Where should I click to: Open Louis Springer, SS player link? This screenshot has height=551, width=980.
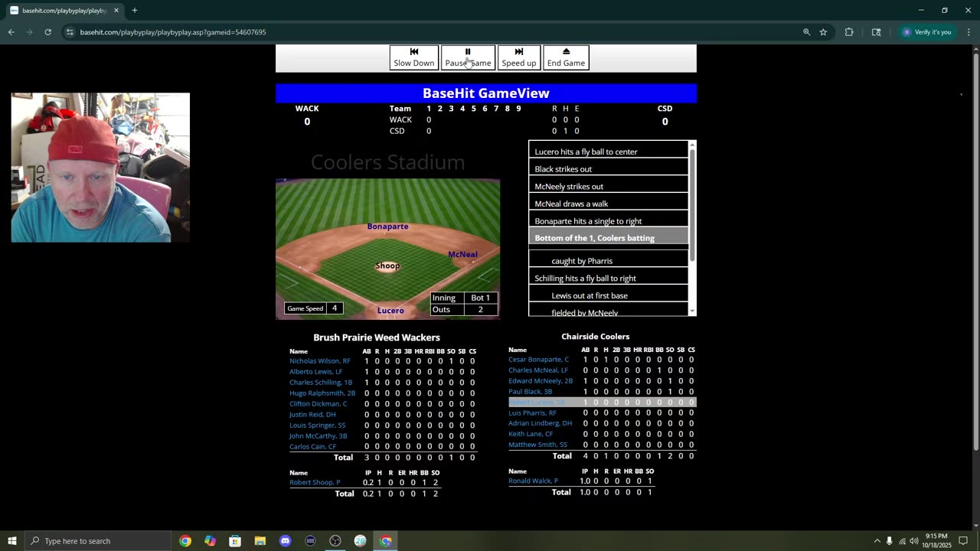(317, 425)
